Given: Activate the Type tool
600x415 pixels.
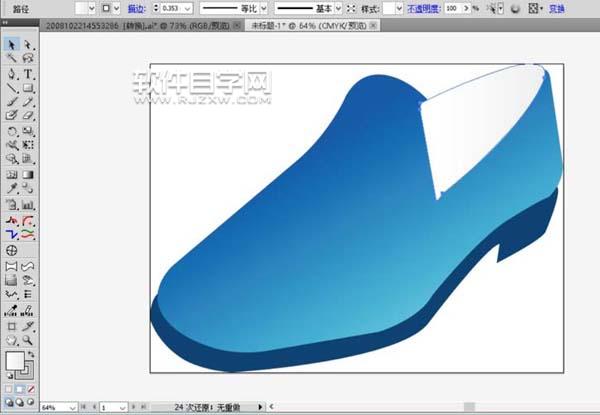Looking at the screenshot, I should [28, 74].
